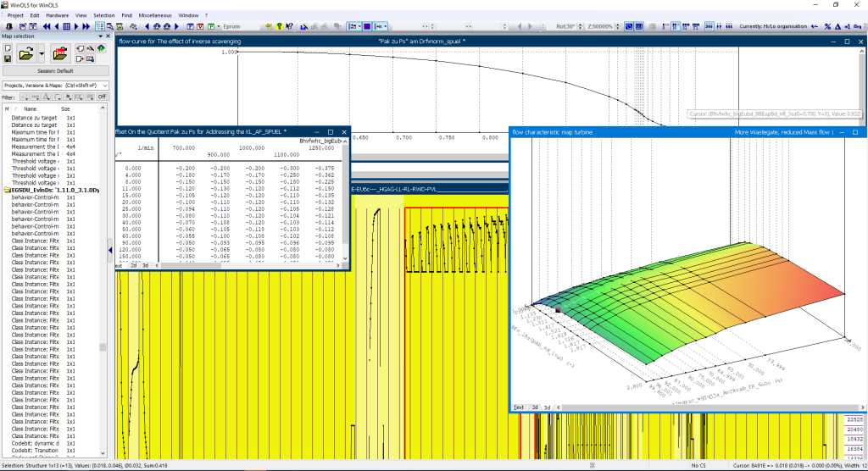This screenshot has width=868, height=471.
Task: Open the Hardware menu
Action: coord(57,15)
